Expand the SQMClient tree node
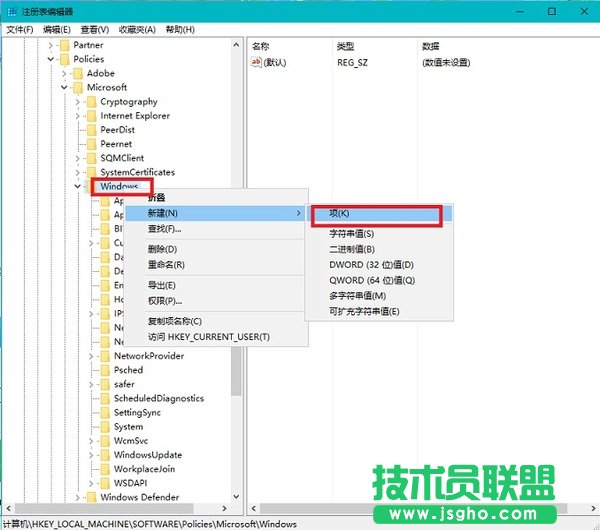600x530 pixels. point(77,158)
